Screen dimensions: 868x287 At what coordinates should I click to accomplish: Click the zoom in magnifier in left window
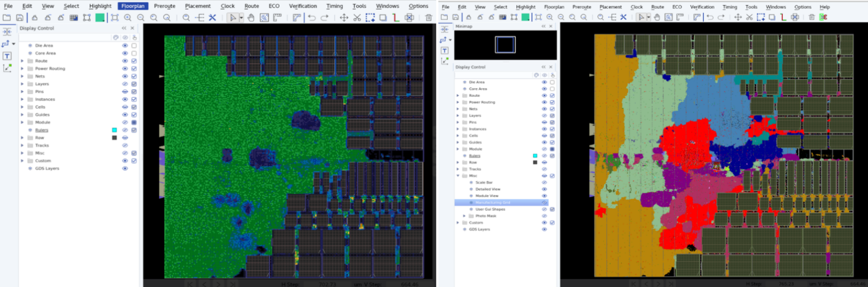click(128, 18)
